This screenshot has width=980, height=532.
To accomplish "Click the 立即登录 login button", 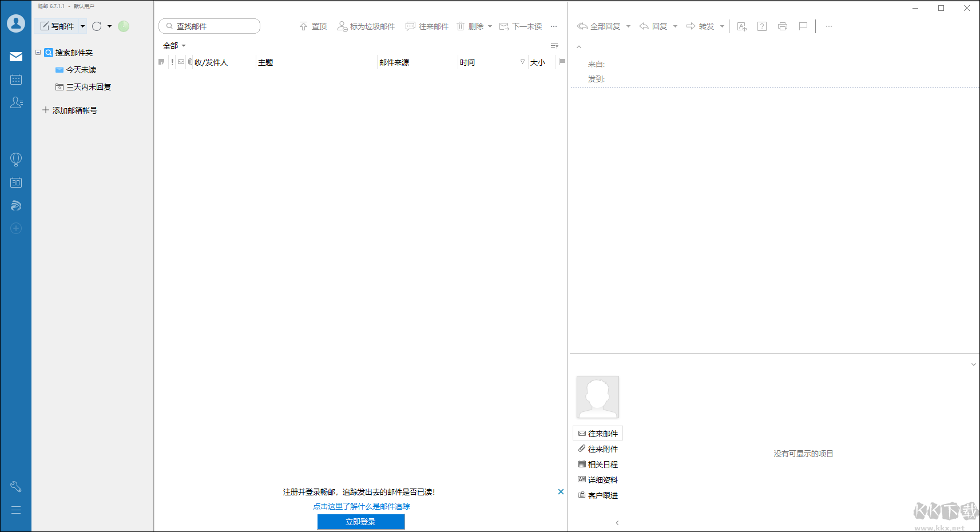I will pyautogui.click(x=361, y=522).
